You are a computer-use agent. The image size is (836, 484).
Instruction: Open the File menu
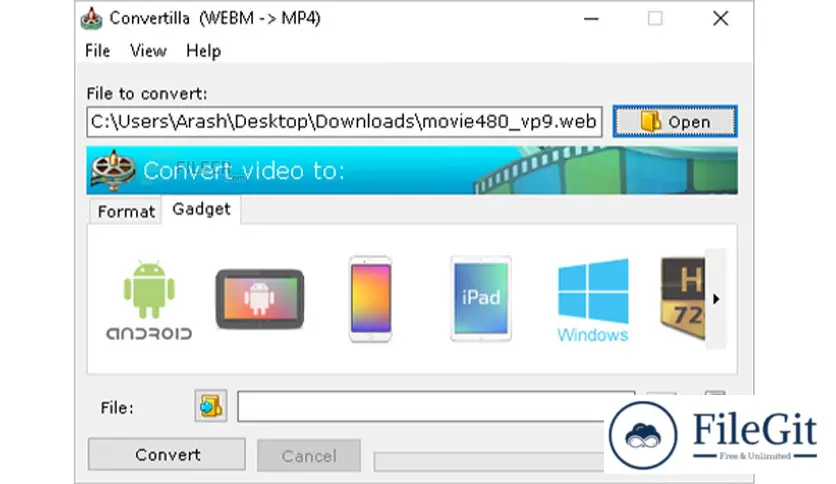coord(98,51)
